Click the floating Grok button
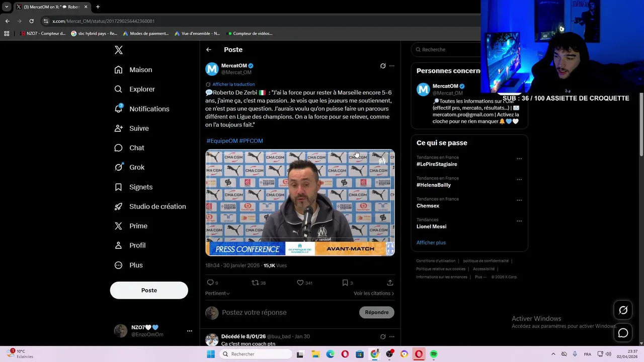 coord(623,310)
